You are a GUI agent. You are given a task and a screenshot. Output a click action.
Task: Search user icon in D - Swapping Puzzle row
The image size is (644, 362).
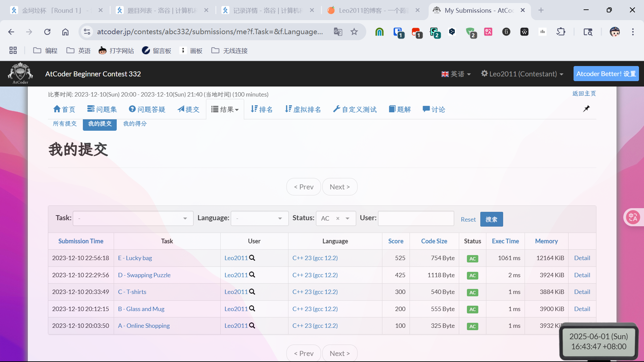[252, 275]
